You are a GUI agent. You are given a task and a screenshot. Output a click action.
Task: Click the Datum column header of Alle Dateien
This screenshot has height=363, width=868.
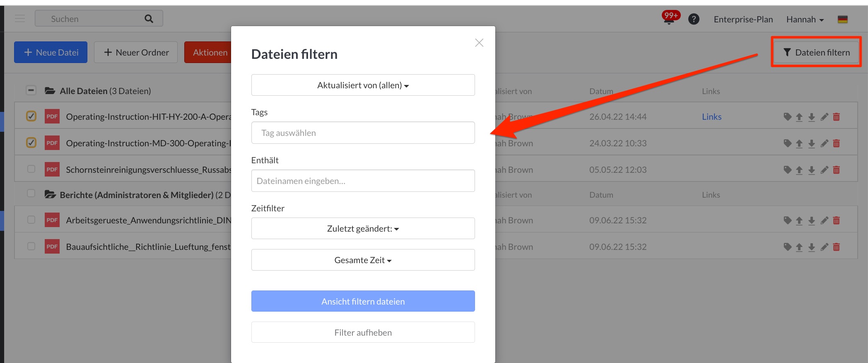coord(601,91)
